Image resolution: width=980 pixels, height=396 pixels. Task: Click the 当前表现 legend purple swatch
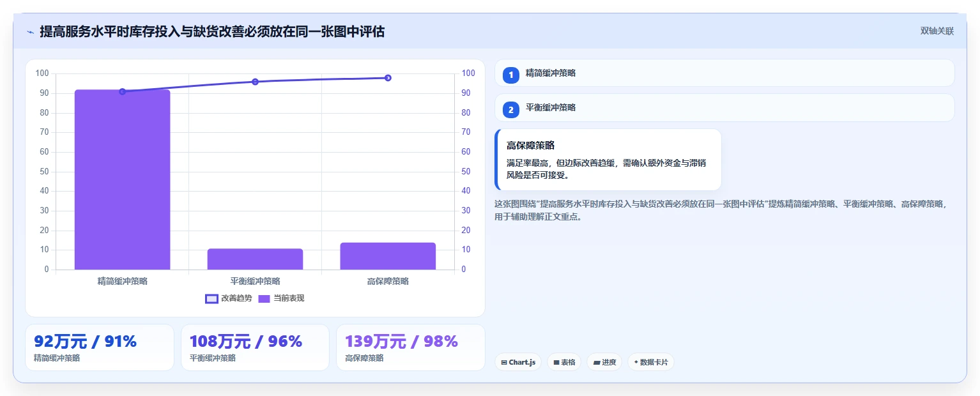(x=264, y=298)
